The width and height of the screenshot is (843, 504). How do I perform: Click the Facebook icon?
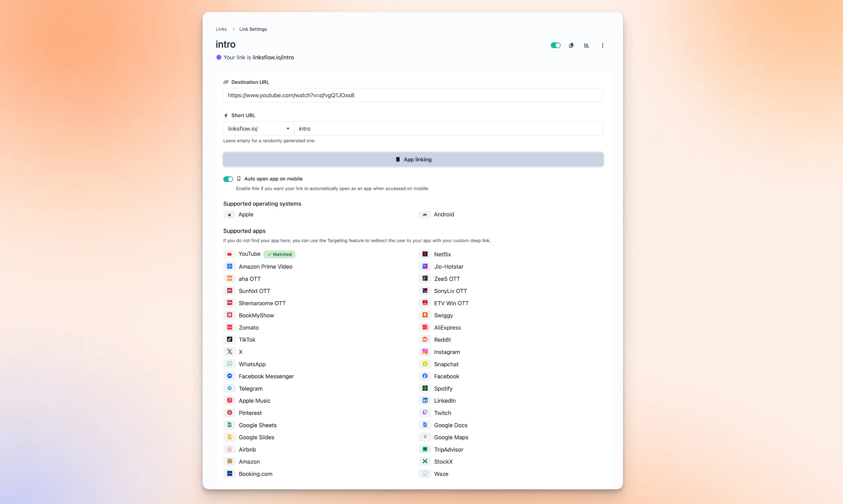(x=425, y=376)
